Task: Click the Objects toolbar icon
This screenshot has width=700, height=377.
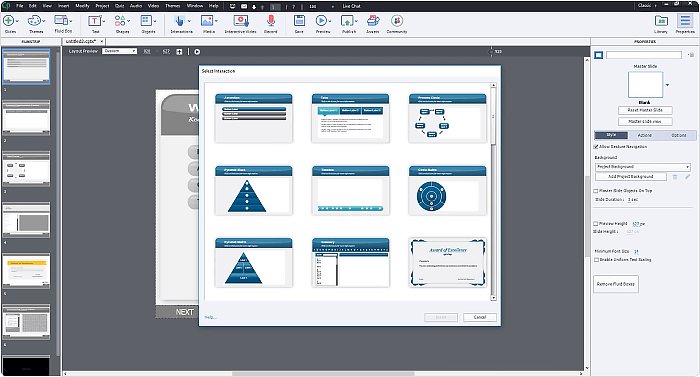Action: pos(146,21)
